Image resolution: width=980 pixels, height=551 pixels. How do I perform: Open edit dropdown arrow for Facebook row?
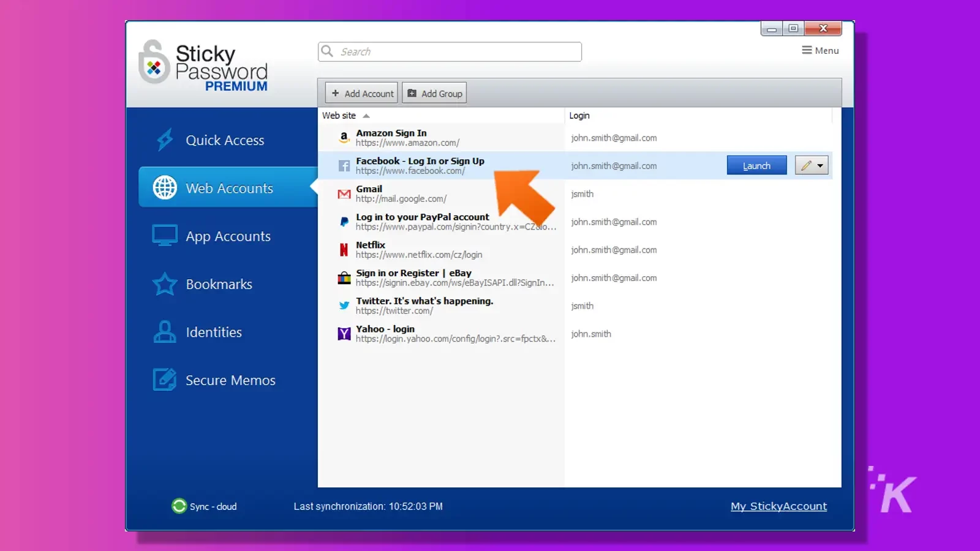(821, 165)
